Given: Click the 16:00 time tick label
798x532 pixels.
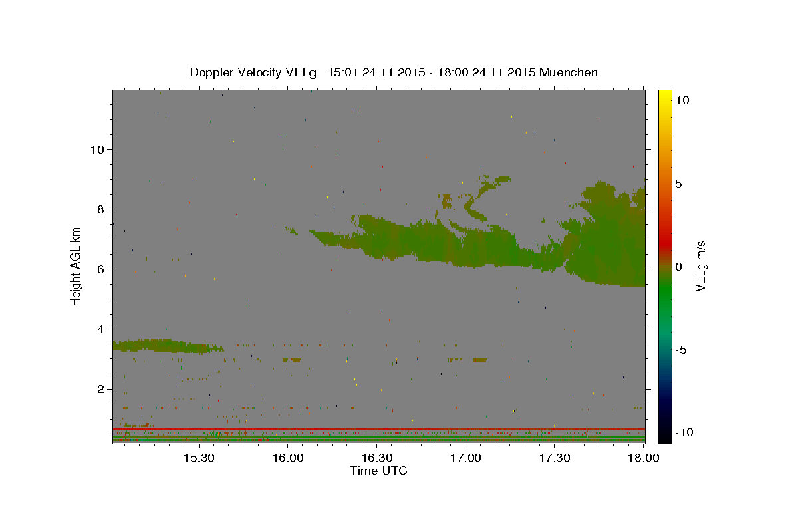Looking at the screenshot, I should 288,458.
